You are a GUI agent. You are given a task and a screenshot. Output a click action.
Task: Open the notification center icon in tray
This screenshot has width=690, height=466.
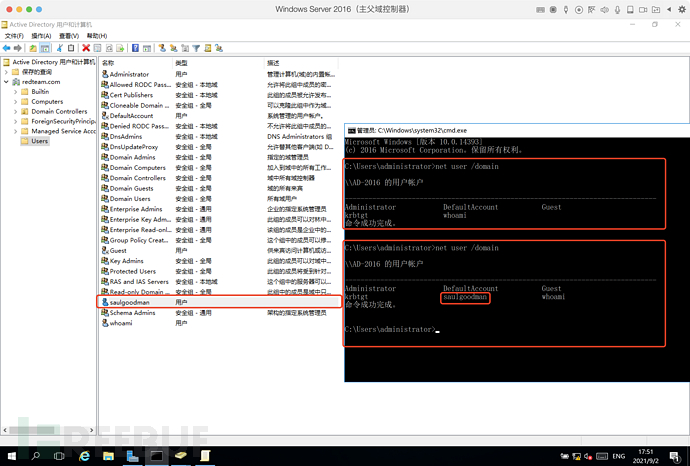674,456
